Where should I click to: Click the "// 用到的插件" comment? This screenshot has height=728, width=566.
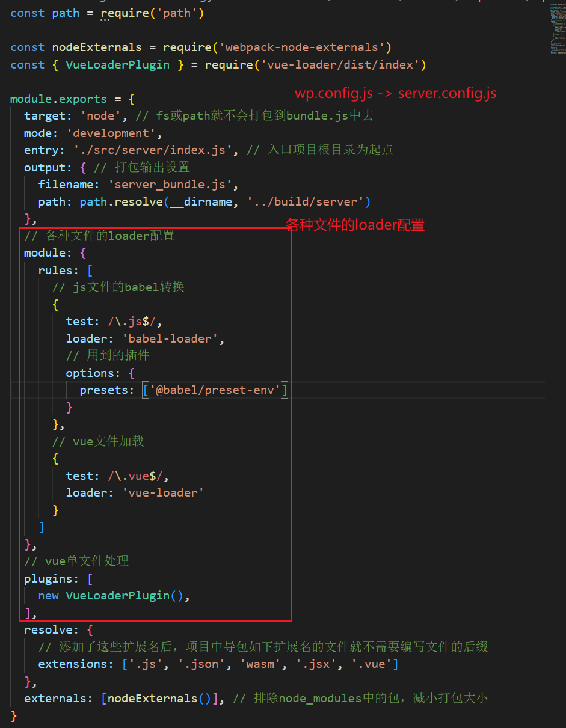[108, 356]
